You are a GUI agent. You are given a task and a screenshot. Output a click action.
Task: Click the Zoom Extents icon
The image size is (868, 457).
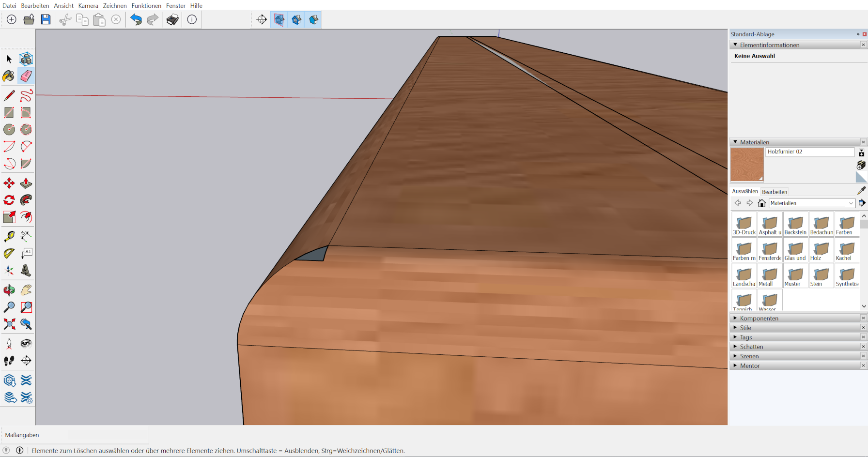(x=9, y=324)
